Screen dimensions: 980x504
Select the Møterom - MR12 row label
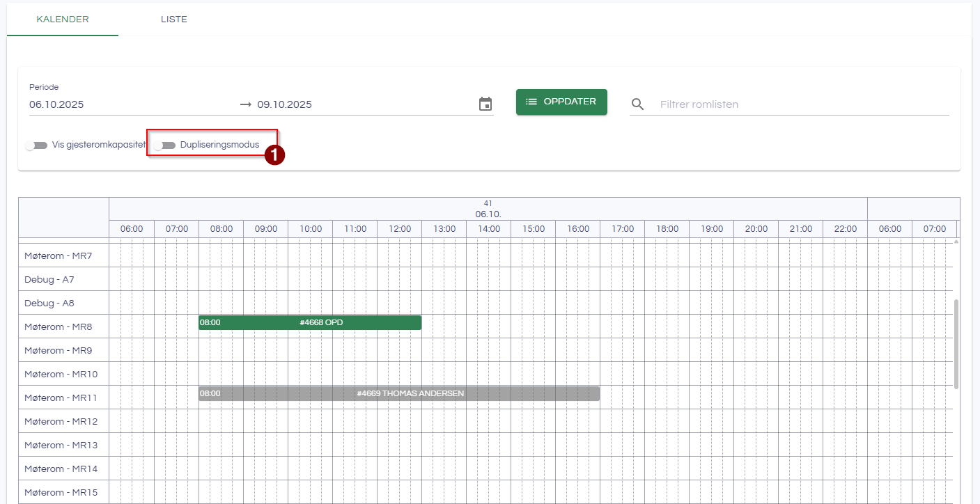tap(63, 421)
